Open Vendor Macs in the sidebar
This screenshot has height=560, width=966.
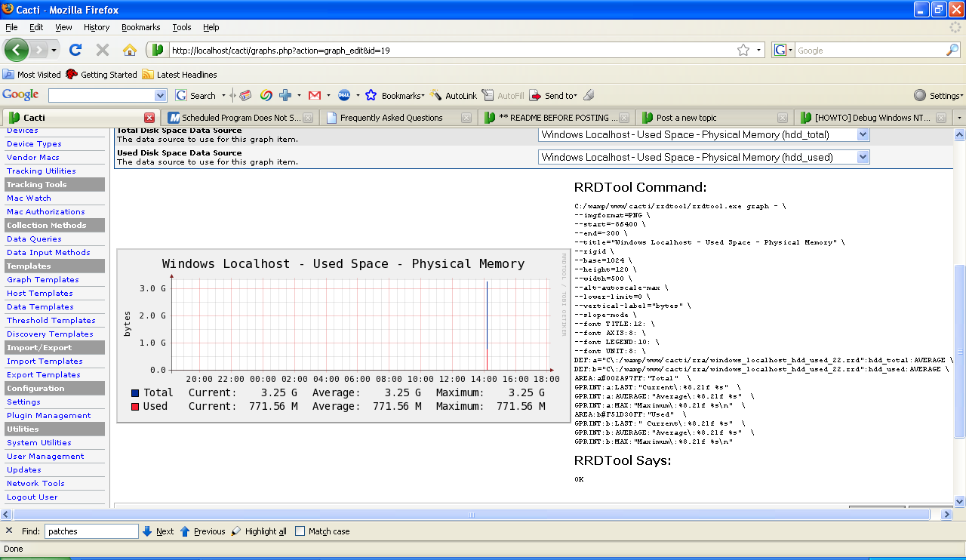(32, 157)
